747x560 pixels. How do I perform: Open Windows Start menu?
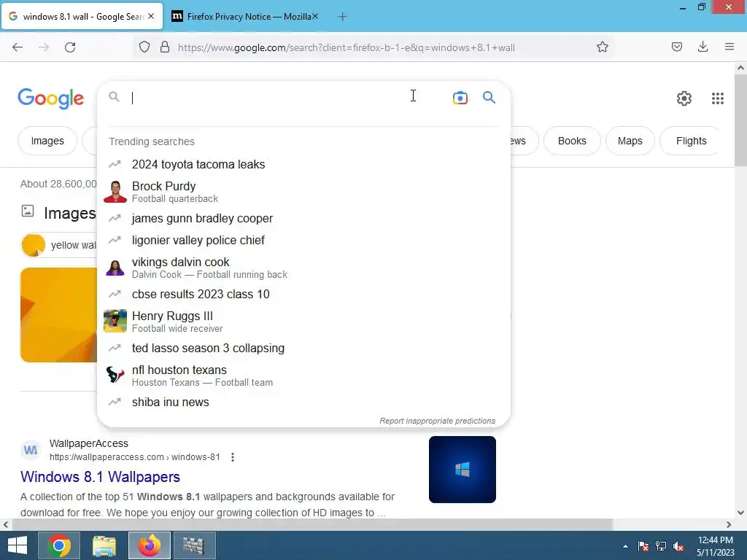(x=18, y=545)
